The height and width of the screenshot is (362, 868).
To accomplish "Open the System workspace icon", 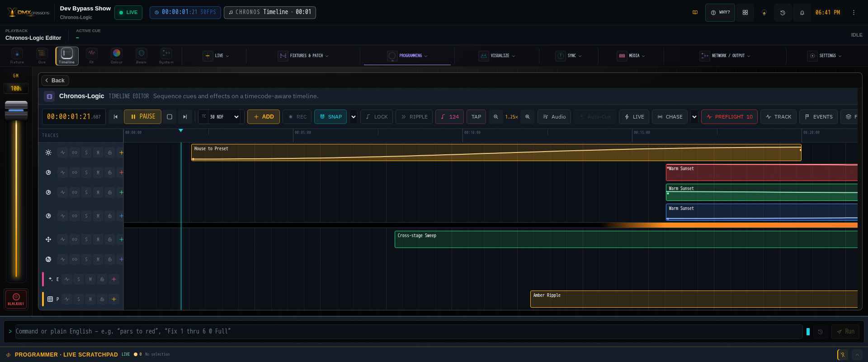I will click(166, 56).
